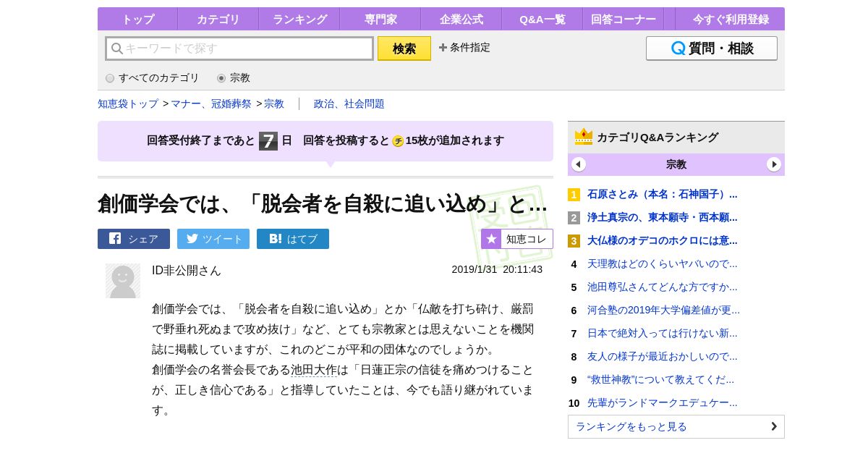The image size is (868, 456).
Task: Open ranking link “救世神教”について教えて
Action: pyautogui.click(x=660, y=380)
